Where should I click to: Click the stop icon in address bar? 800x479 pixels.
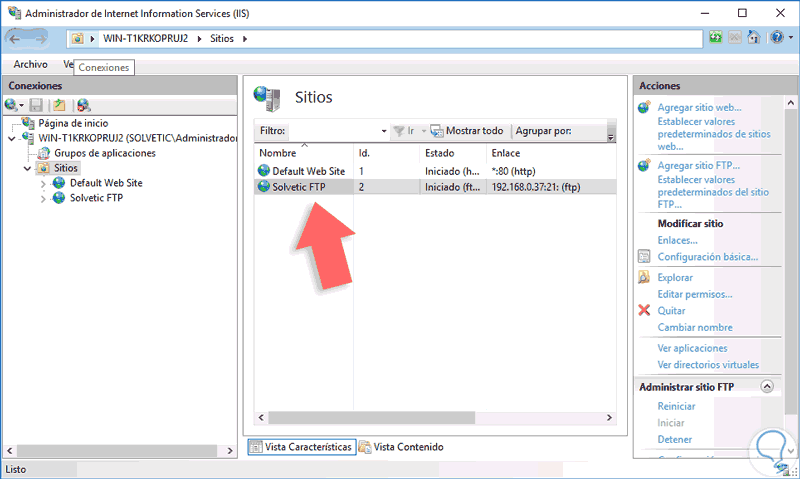click(x=735, y=37)
